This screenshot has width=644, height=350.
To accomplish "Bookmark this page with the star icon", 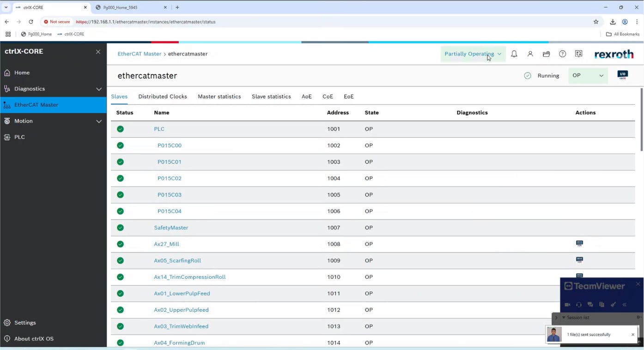I will (596, 22).
